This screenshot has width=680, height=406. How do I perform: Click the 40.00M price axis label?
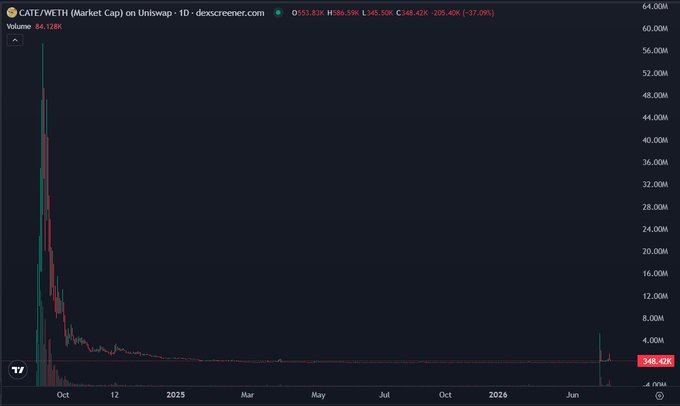click(655, 140)
